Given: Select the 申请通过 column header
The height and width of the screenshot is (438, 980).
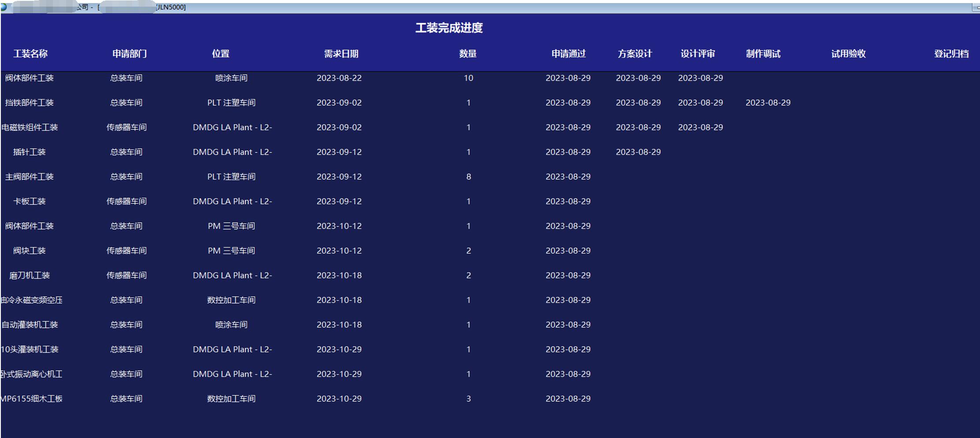Looking at the screenshot, I should pyautogui.click(x=568, y=54).
